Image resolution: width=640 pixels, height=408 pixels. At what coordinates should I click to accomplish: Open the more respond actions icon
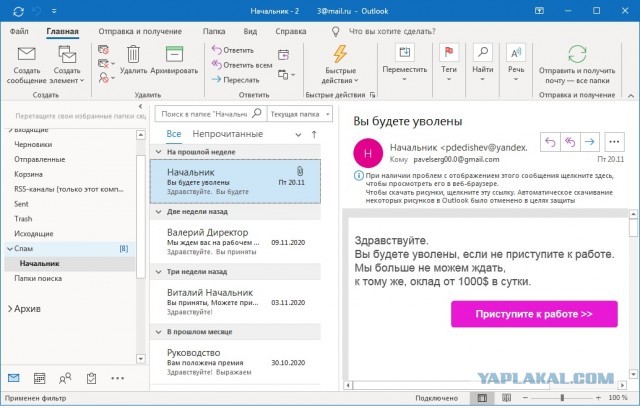286,75
